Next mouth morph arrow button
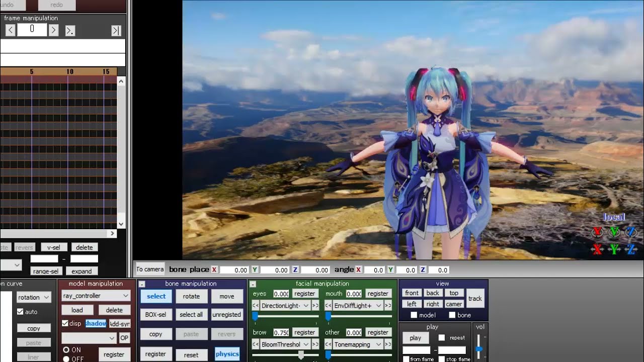The height and width of the screenshot is (362, 644). tap(388, 305)
